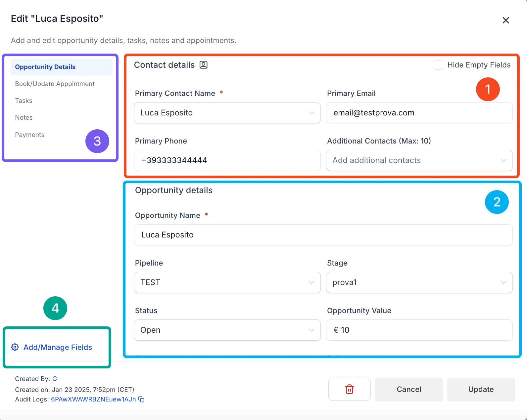Tick the Hide Empty Fields checkbox
The width and height of the screenshot is (527, 420).
click(438, 65)
